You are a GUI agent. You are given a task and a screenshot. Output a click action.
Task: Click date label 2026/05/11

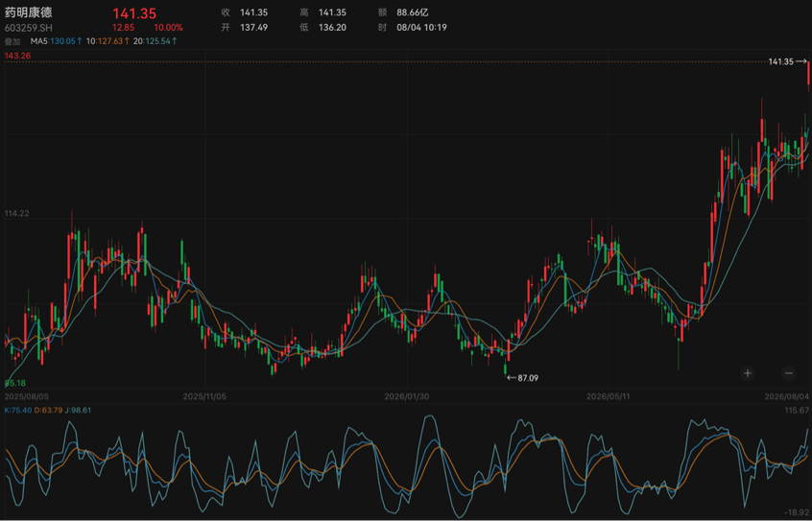pos(608,396)
